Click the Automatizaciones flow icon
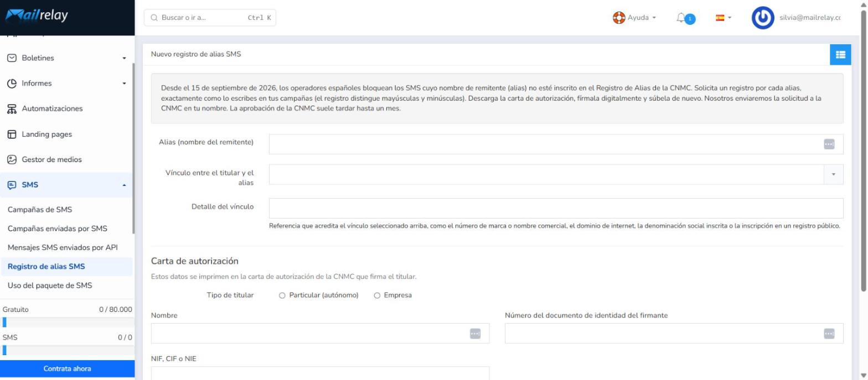The width and height of the screenshot is (868, 380). [x=12, y=109]
